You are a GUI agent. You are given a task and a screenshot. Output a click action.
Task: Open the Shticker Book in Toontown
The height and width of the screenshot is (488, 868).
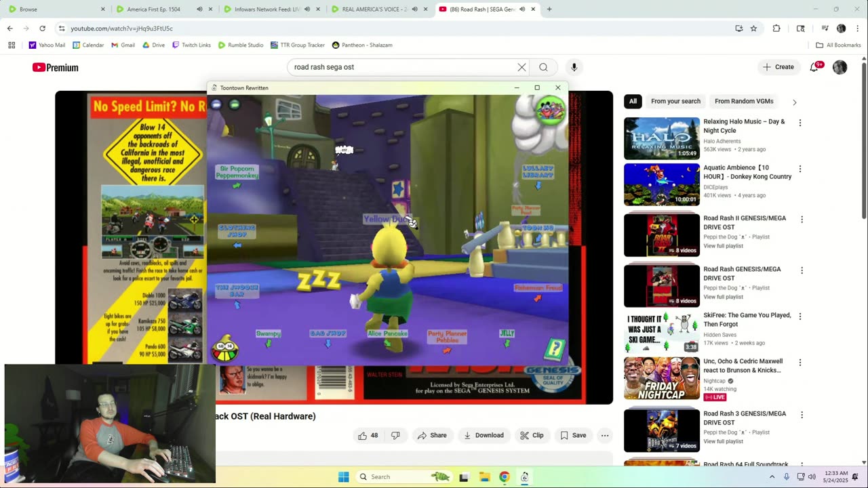(x=555, y=350)
